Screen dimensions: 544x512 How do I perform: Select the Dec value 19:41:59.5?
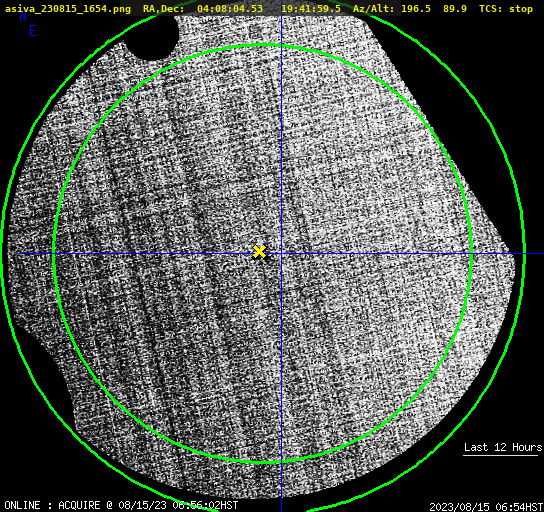311,9
